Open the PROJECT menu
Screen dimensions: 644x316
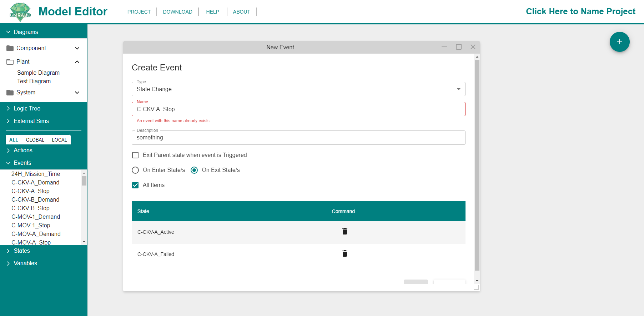click(x=139, y=12)
